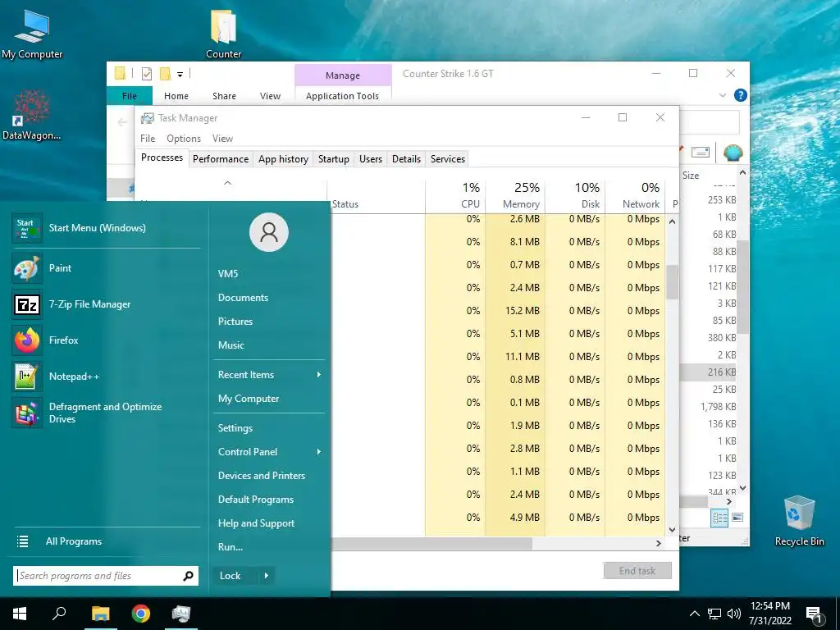This screenshot has height=630, width=840.
Task: Click the search magnifier in start menu
Action: pyautogui.click(x=188, y=576)
